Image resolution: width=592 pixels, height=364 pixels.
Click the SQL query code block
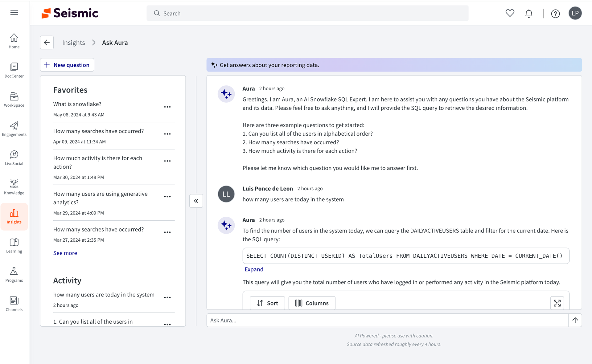point(406,256)
